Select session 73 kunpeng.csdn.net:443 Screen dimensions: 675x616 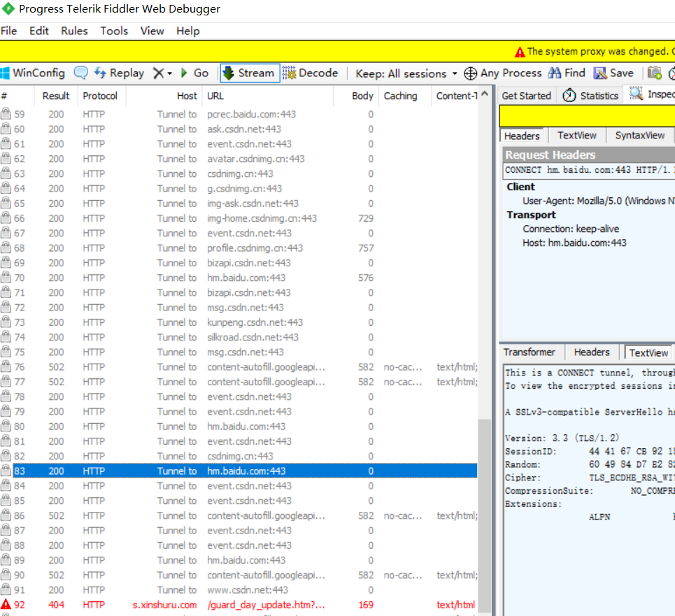pyautogui.click(x=239, y=322)
